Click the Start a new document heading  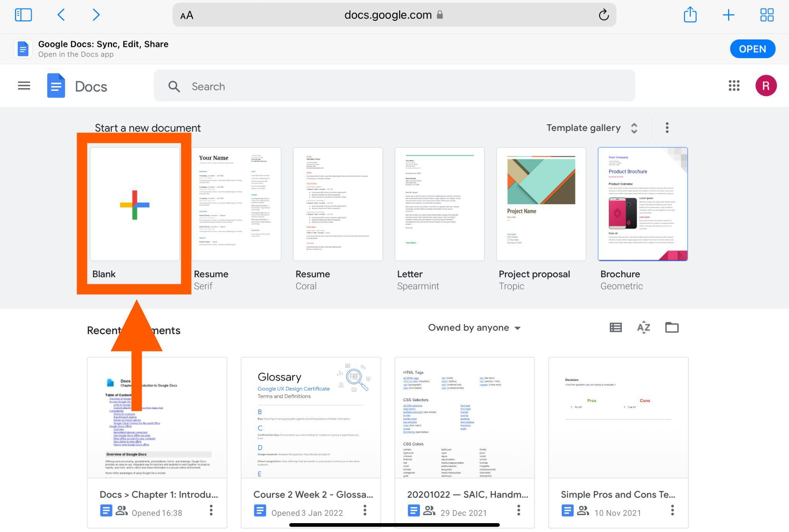pos(148,128)
